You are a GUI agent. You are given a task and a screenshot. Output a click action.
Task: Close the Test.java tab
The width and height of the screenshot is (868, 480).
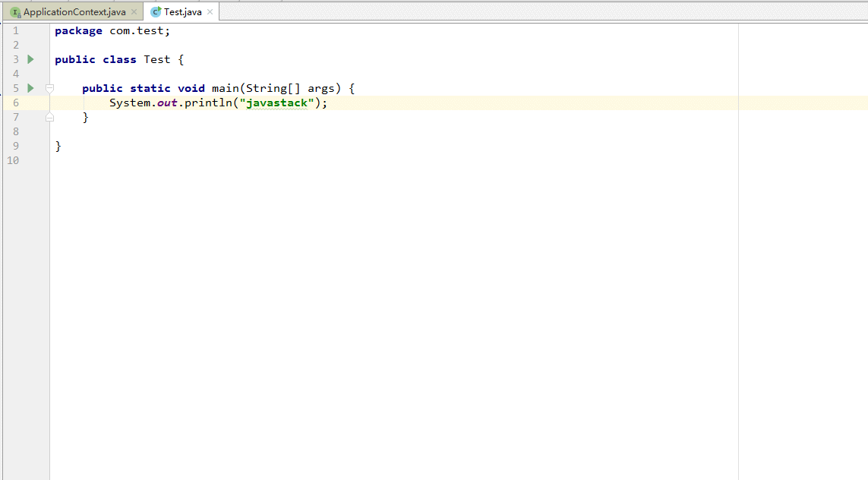click(x=210, y=11)
